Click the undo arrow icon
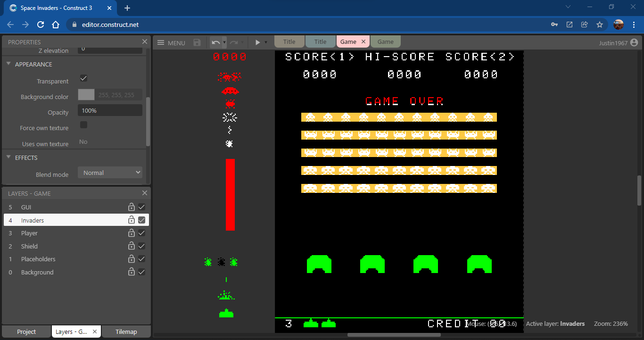The image size is (644, 340). point(216,42)
